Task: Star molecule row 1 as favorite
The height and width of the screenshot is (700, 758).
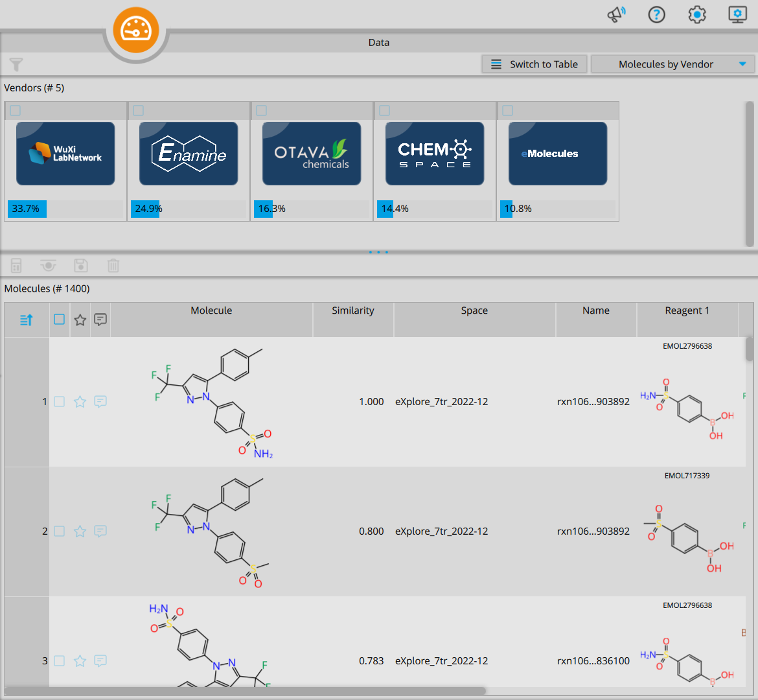Action: (80, 401)
